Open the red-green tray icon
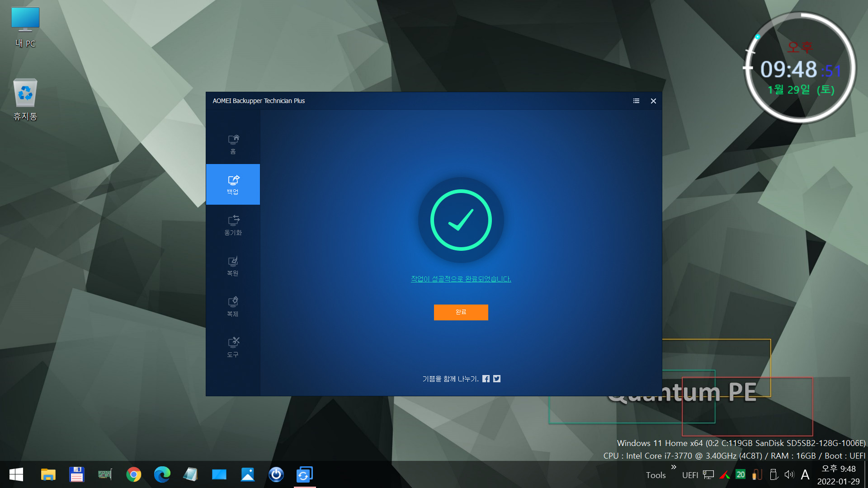Viewport: 868px width, 488px height. pos(725,474)
